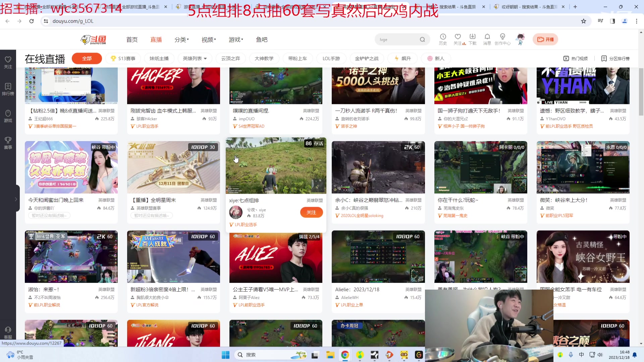
Task: Go to 直播 navigation tab
Action: coord(156,40)
